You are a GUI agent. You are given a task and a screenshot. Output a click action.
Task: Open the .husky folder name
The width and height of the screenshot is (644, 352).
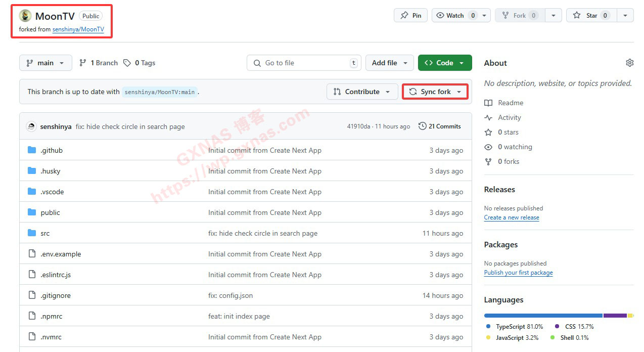(x=51, y=171)
